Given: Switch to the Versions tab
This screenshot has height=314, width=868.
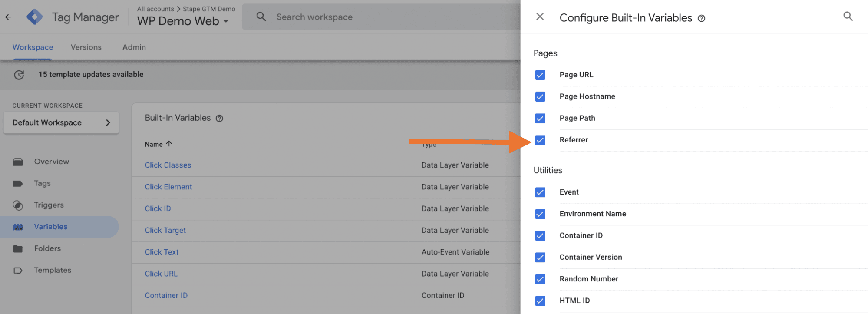Looking at the screenshot, I should 86,47.
